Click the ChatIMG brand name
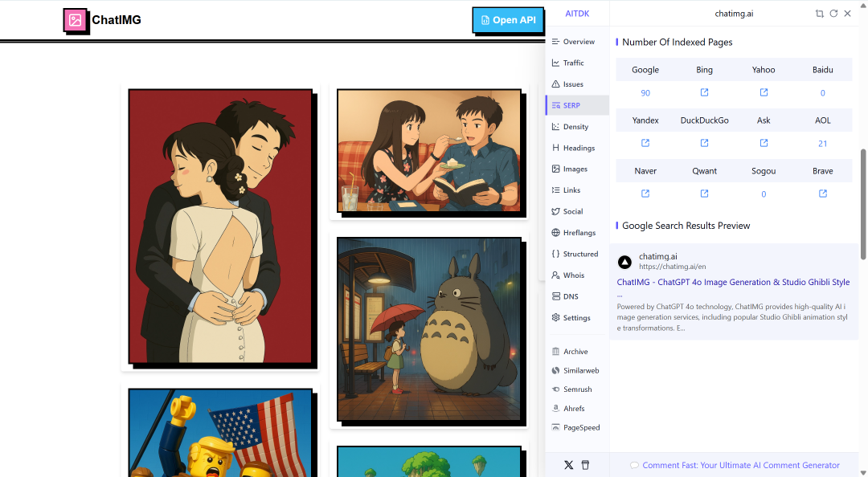 [117, 20]
